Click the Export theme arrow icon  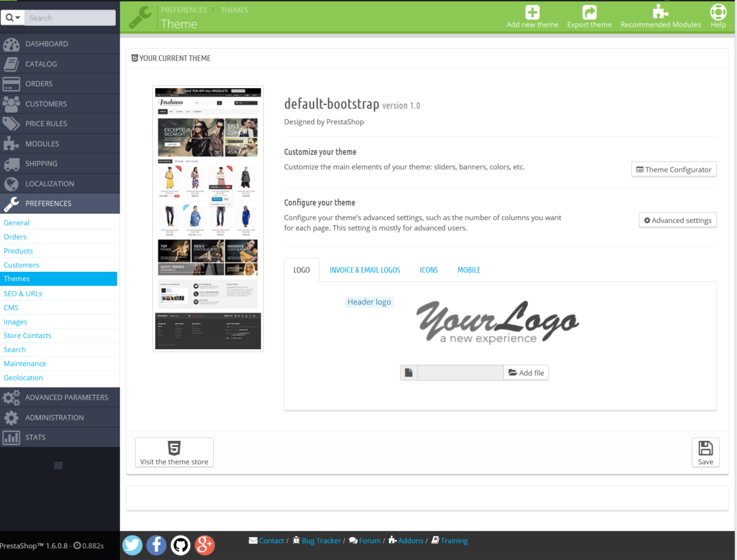coord(589,12)
